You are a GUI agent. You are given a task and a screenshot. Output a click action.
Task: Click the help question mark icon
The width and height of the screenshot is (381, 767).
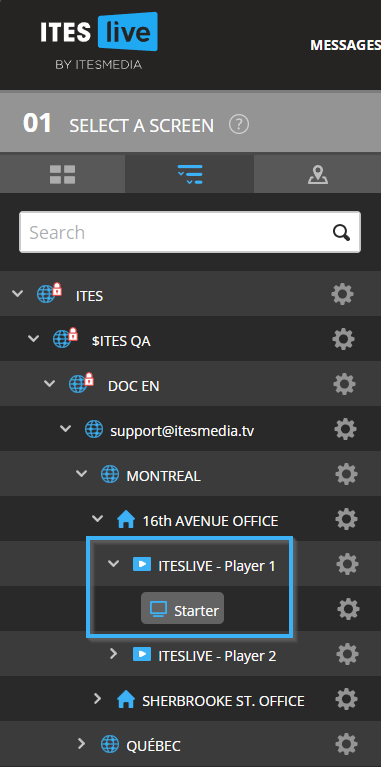point(239,125)
